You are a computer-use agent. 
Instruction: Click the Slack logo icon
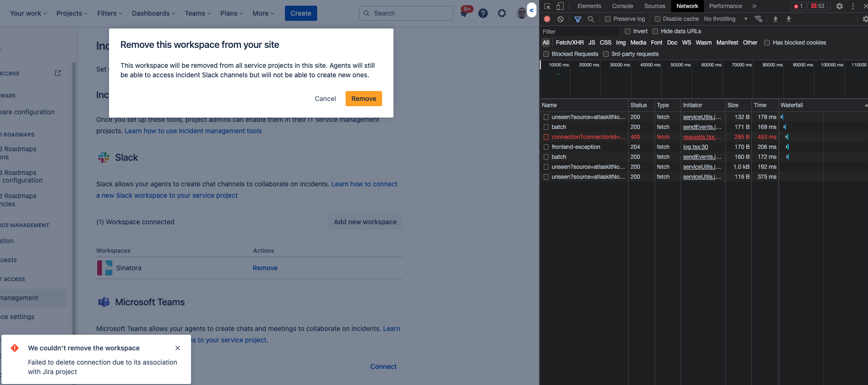click(x=104, y=157)
